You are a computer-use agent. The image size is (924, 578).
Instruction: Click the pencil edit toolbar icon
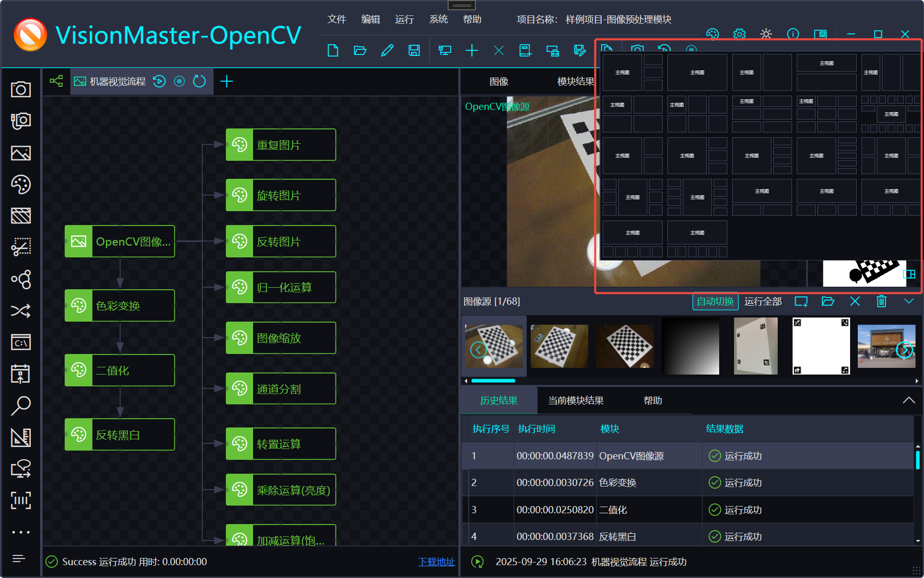(387, 50)
